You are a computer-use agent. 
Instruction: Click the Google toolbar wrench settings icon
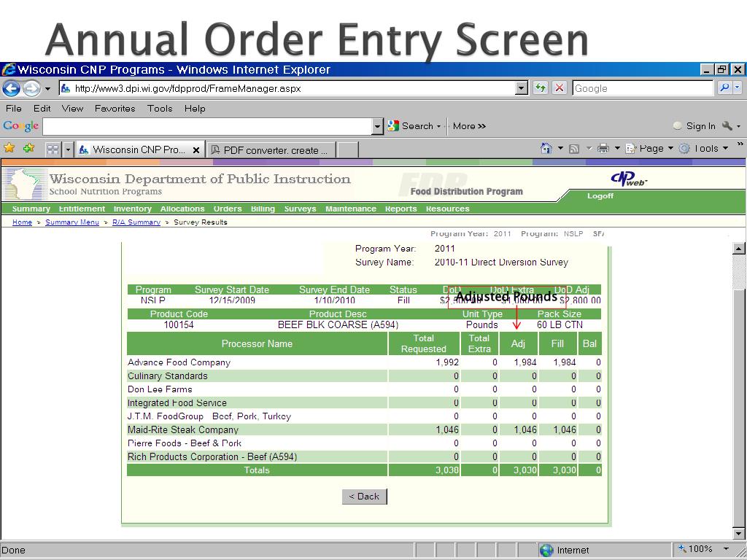click(727, 126)
